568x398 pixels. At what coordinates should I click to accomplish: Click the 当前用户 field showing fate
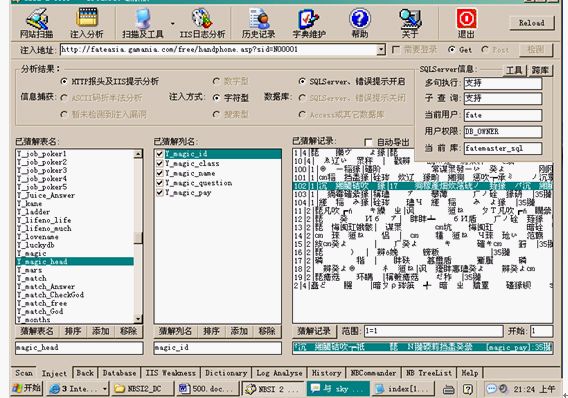pyautogui.click(x=503, y=115)
